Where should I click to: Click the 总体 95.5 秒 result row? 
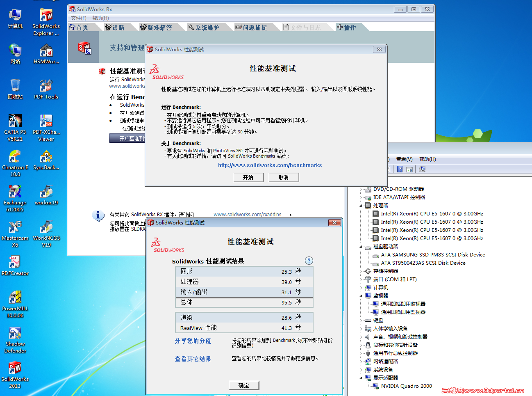point(244,302)
